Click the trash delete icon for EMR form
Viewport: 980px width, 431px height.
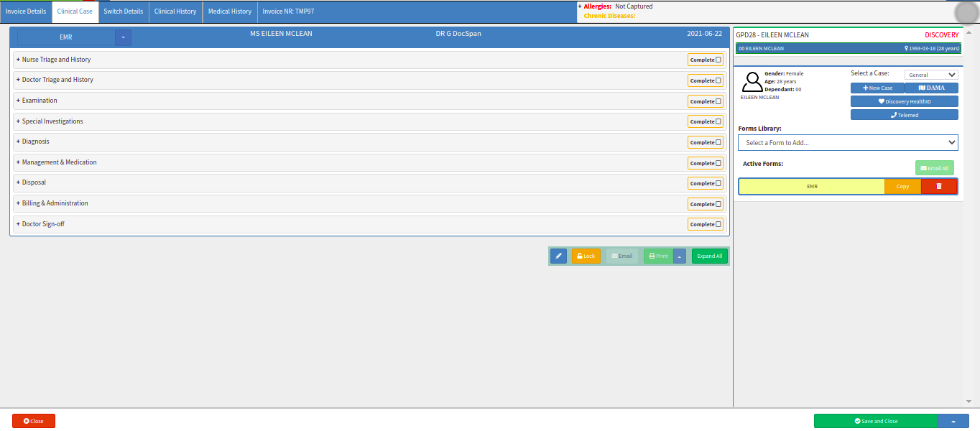tap(939, 186)
